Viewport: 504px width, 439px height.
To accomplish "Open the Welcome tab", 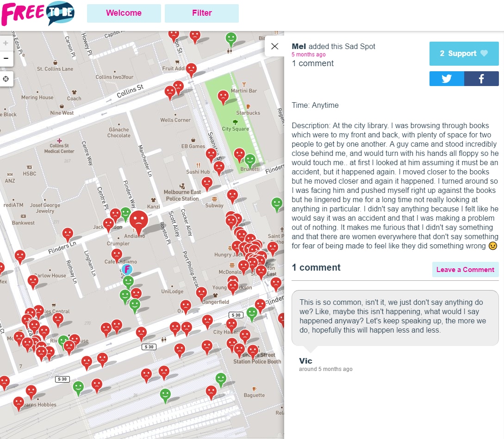I will coord(124,13).
